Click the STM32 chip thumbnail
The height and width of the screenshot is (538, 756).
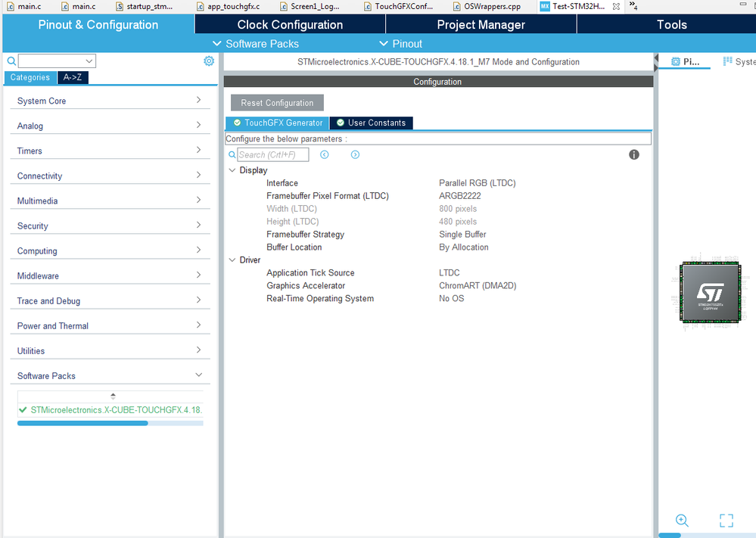coord(710,291)
